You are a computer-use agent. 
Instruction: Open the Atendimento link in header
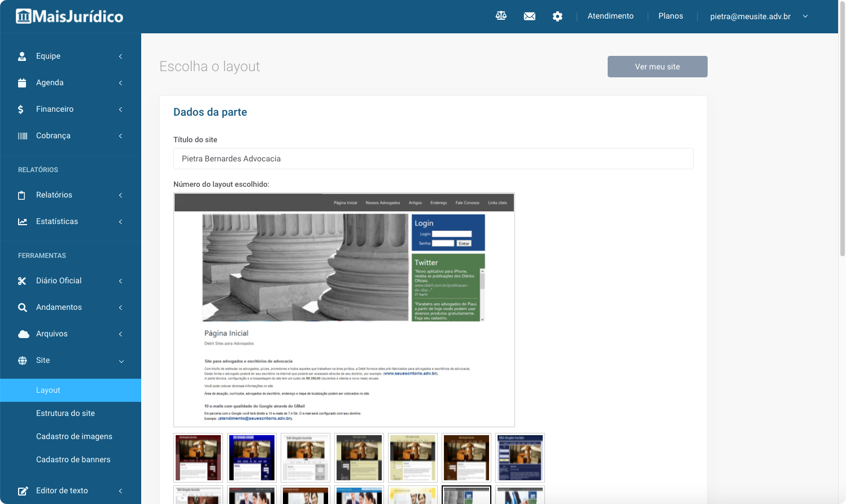click(x=610, y=16)
